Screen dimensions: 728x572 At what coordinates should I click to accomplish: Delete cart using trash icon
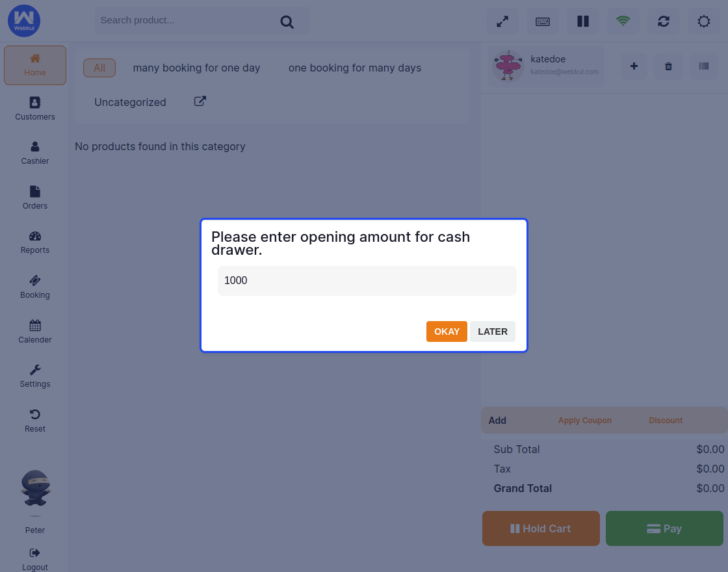[x=669, y=66]
